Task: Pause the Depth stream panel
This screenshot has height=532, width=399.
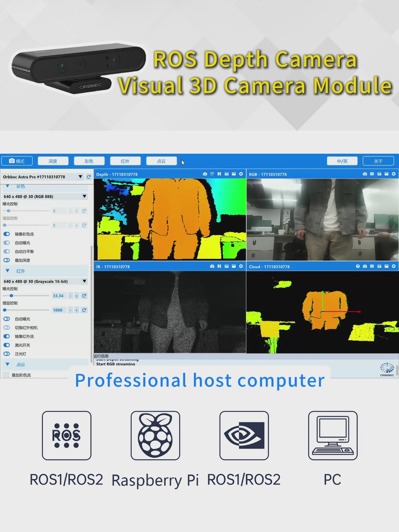Action: [219, 174]
